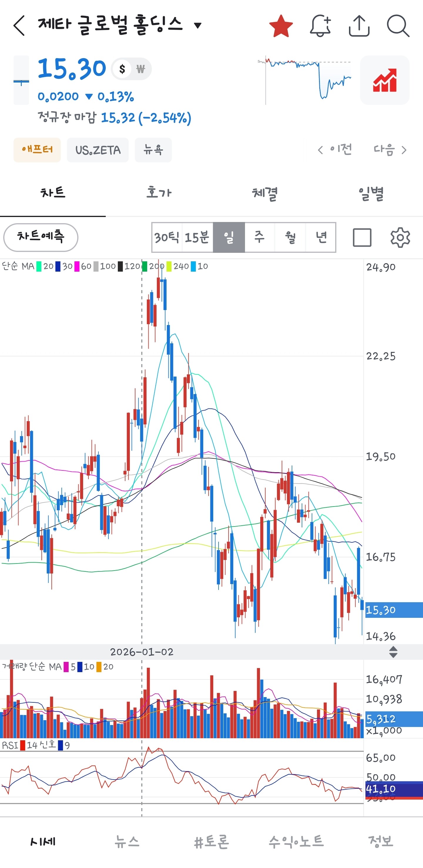The width and height of the screenshot is (423, 868).
Task: Switch currency toggle to won (₩)
Action: click(x=140, y=69)
